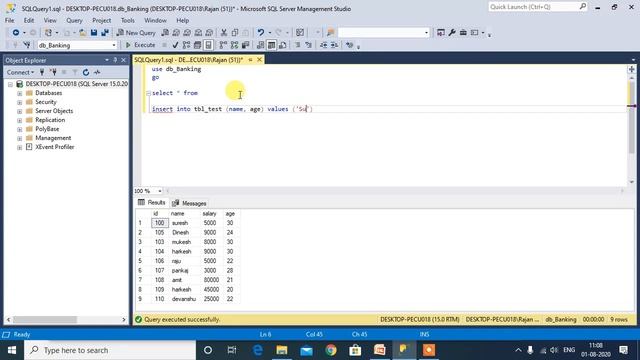Save the current query file
Viewport: 640px width, 360px height.
[94, 33]
